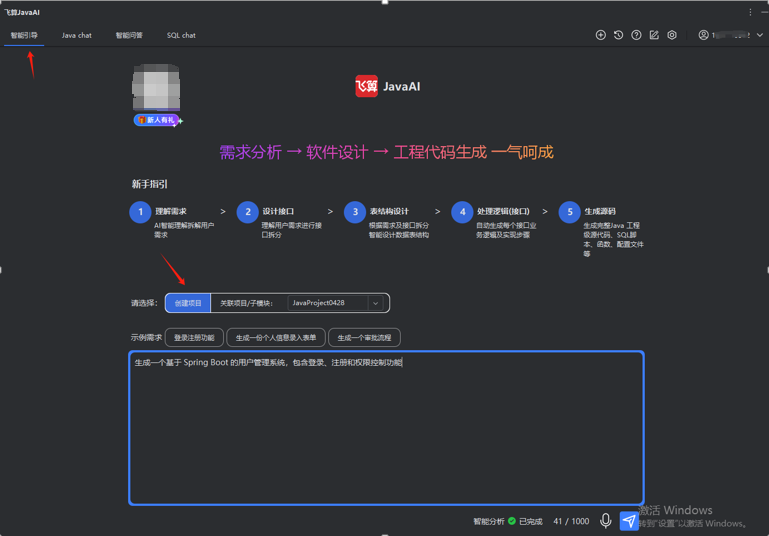
Task: Click the 示例需求 label
Action: (x=146, y=337)
